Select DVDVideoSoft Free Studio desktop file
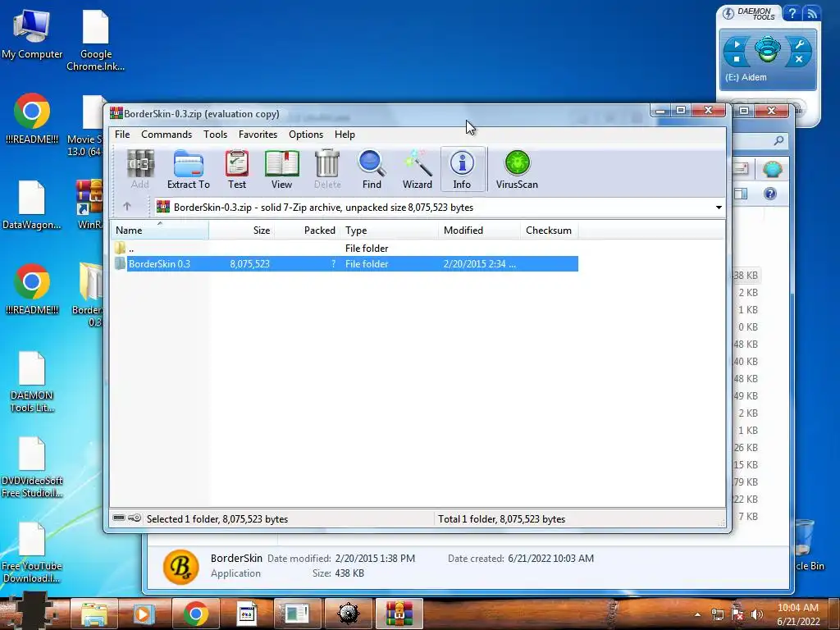 [x=32, y=468]
